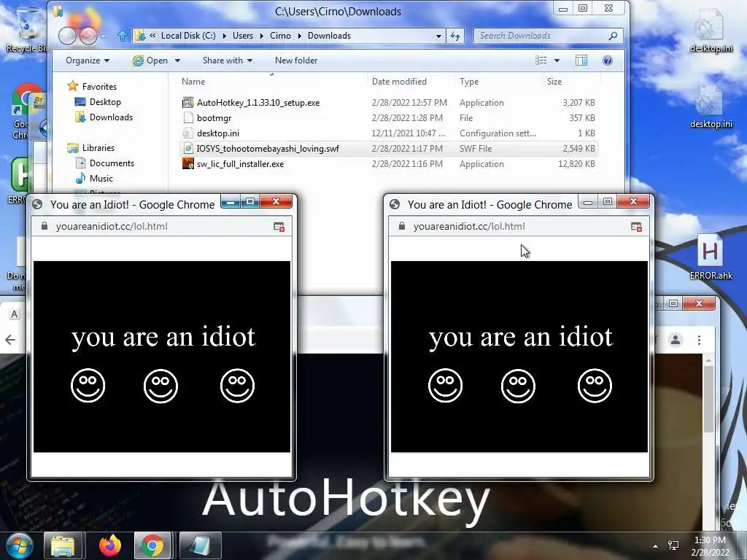Click Chrome taskbar icon
Screen dimensions: 747x560
(x=152, y=545)
